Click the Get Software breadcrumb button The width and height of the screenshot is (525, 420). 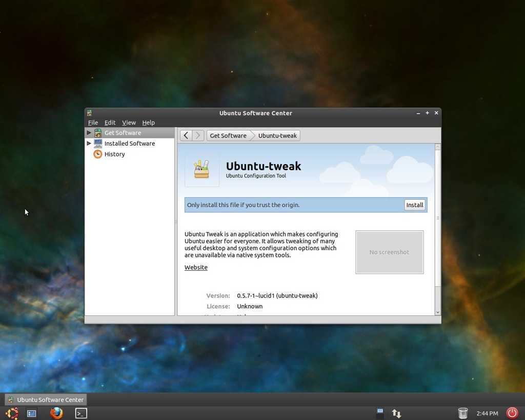[228, 136]
